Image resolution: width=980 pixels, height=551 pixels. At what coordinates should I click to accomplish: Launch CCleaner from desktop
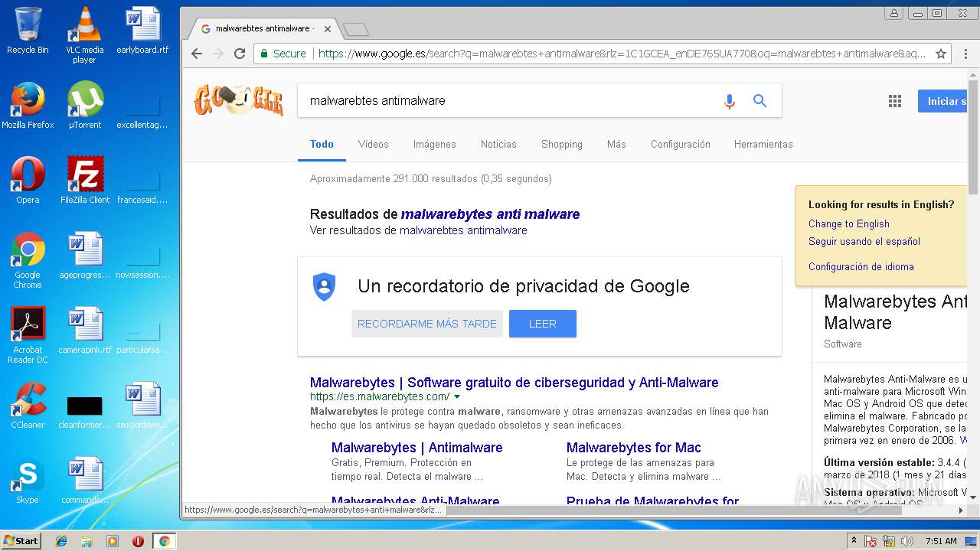(x=28, y=406)
